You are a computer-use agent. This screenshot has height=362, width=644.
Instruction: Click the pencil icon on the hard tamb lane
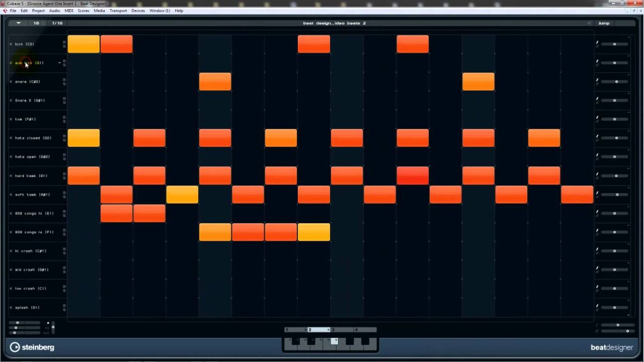(x=597, y=174)
